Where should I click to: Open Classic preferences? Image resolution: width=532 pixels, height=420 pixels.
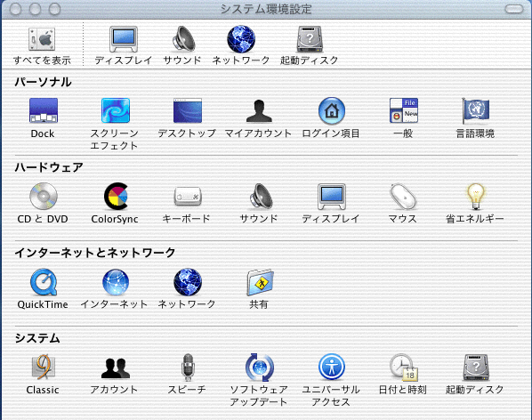(43, 367)
